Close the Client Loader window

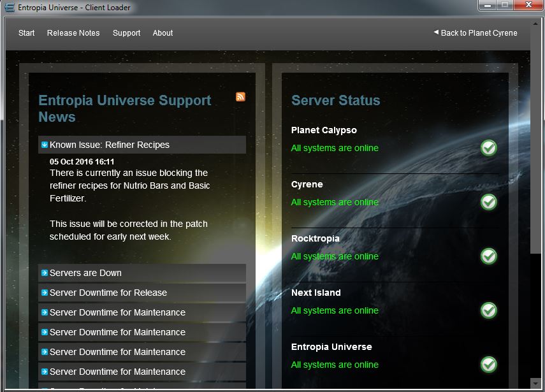point(528,5)
